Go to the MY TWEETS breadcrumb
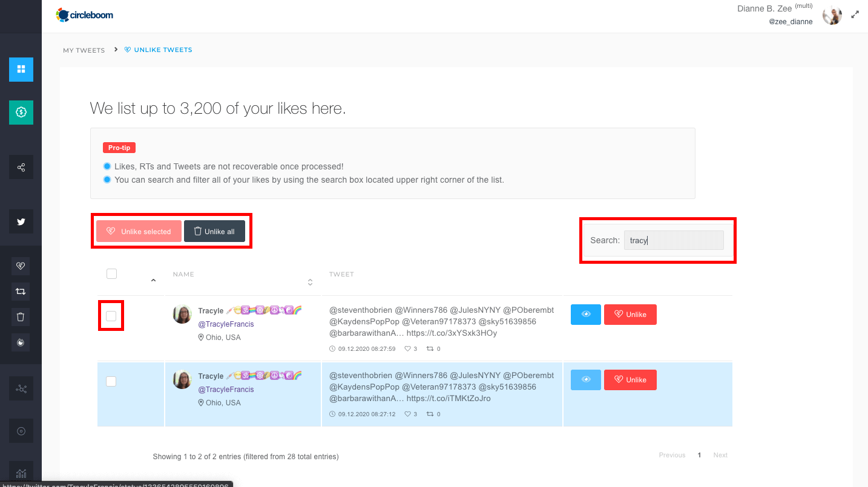The image size is (868, 487). pos(84,50)
